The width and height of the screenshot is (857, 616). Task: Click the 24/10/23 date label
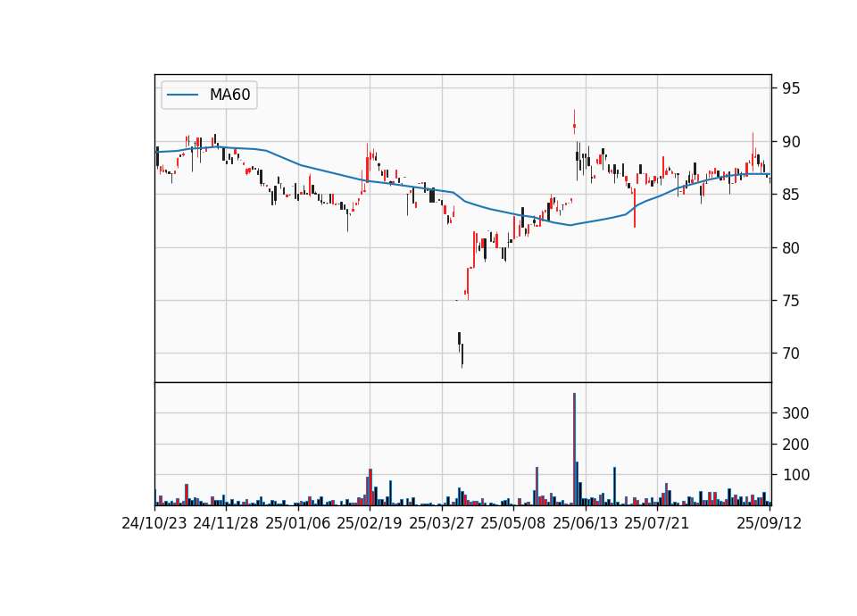pos(154,523)
